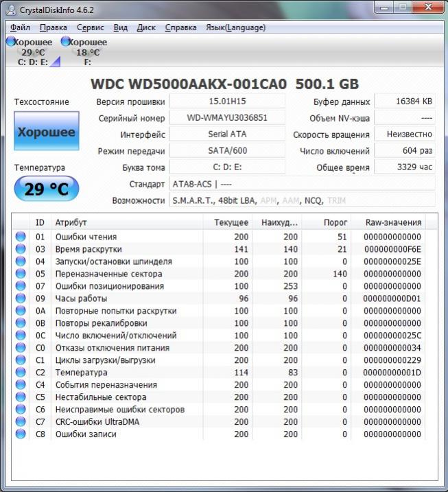Open the Сервис menu
This screenshot has width=448, height=492.
[x=91, y=27]
